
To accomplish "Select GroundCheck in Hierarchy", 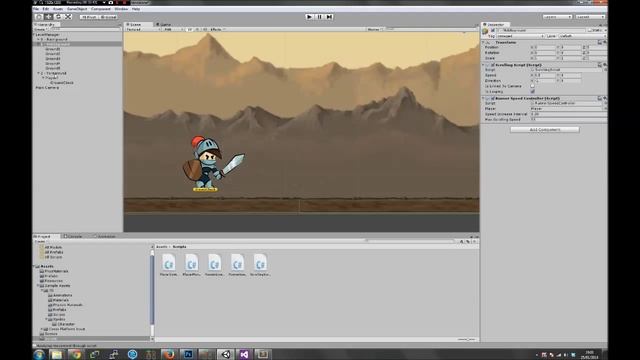I will [x=62, y=83].
